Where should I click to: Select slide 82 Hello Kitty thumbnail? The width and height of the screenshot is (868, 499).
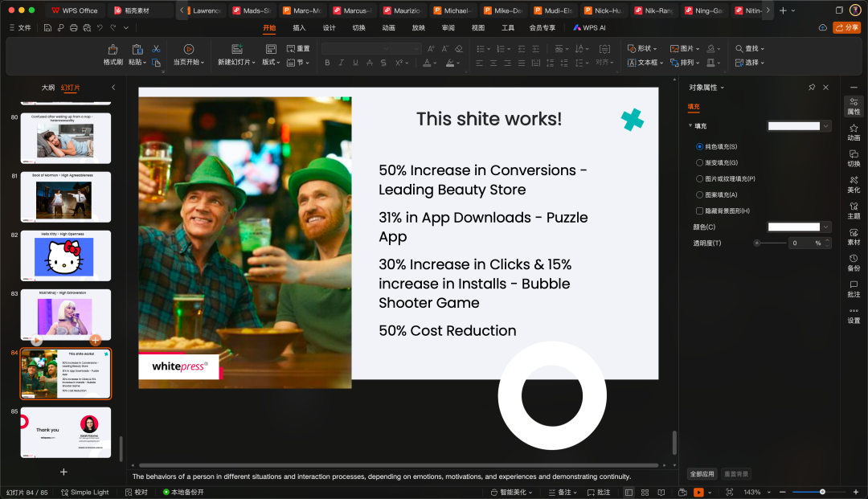click(x=66, y=256)
